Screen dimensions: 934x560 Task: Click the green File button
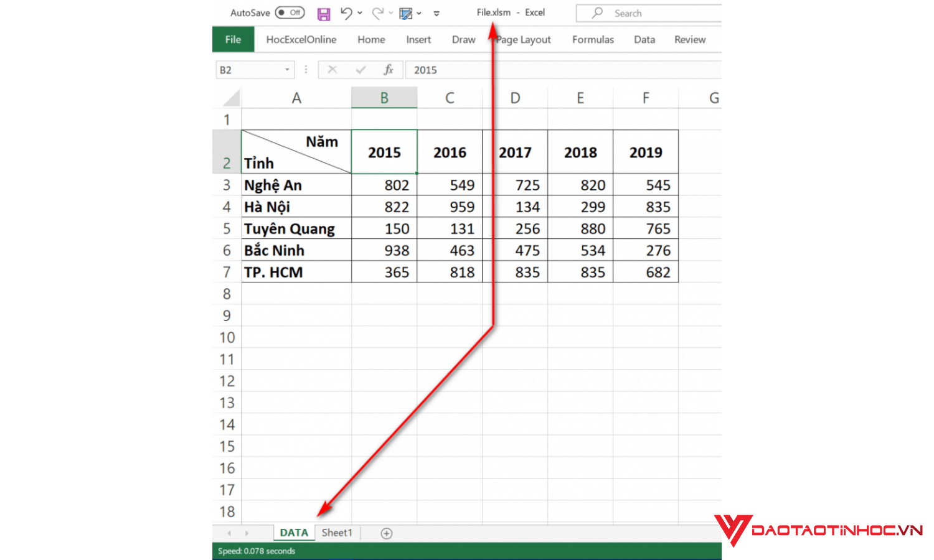pos(233,39)
